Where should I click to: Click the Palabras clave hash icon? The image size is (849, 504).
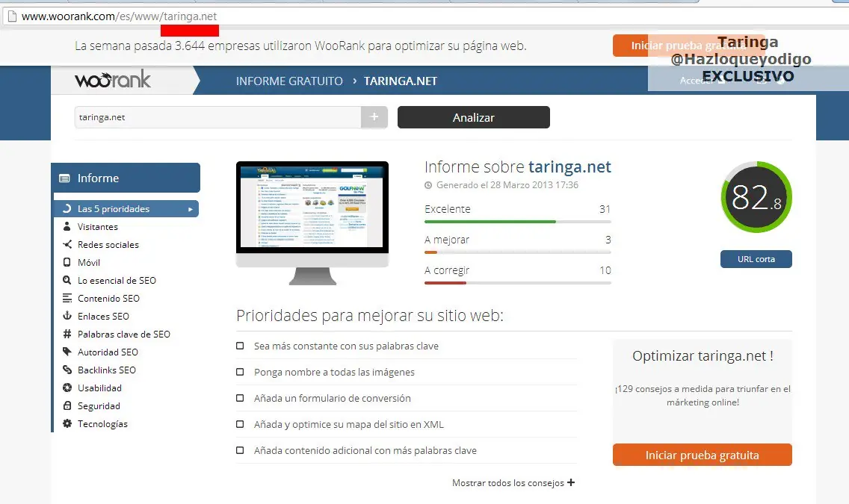pyautogui.click(x=67, y=334)
